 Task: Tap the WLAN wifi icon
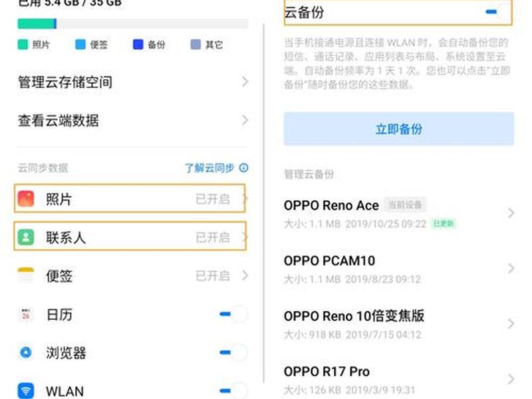click(x=26, y=390)
